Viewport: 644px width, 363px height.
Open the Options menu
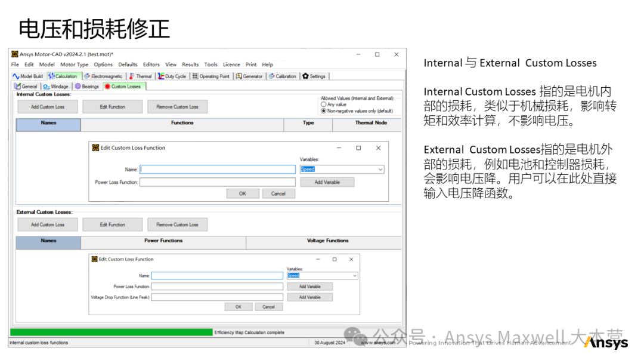pos(103,64)
